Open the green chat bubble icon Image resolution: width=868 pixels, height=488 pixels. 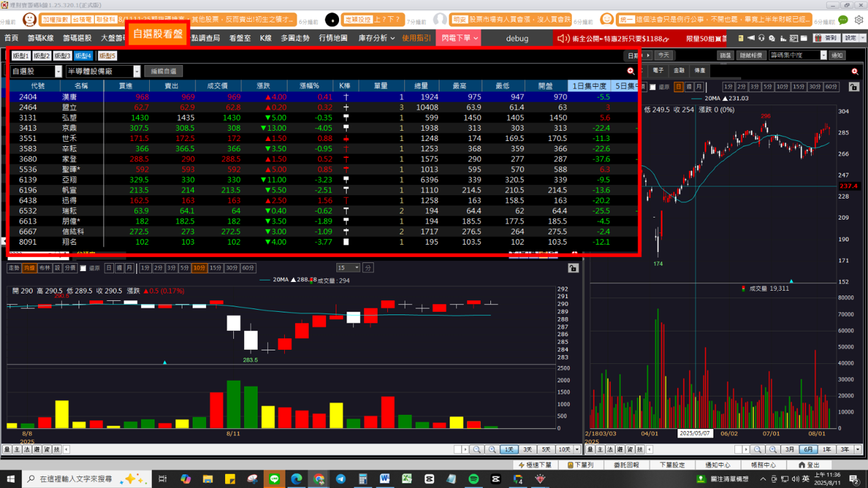point(843,20)
